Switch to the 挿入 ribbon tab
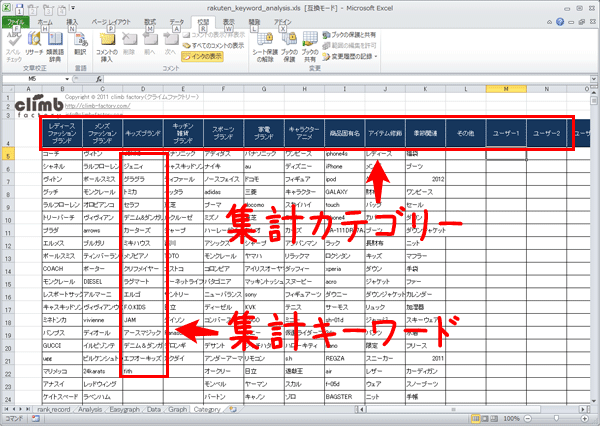The height and width of the screenshot is (426, 600). coord(72,22)
